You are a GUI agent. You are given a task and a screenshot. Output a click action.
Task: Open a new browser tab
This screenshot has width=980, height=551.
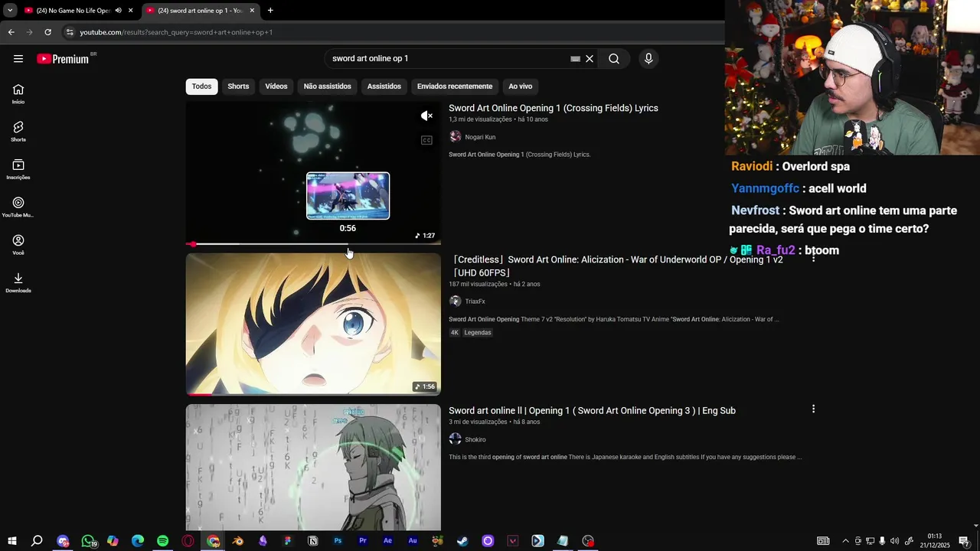(x=270, y=11)
